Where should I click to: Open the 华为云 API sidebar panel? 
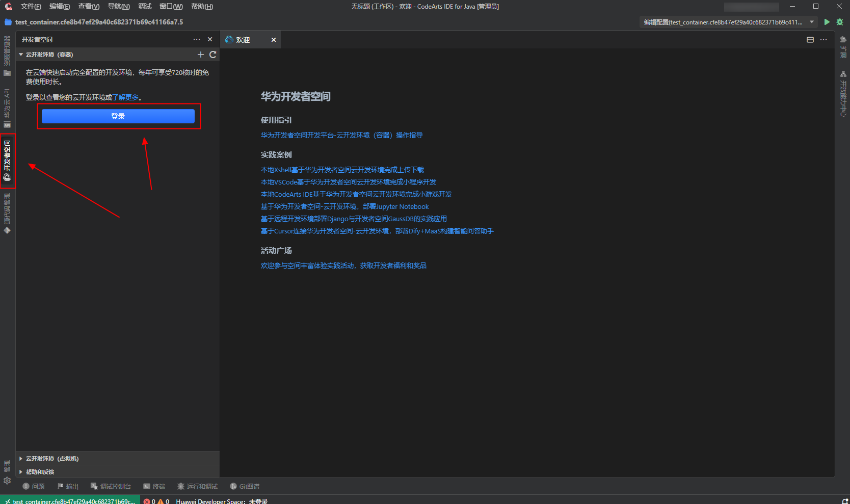[x=7, y=109]
